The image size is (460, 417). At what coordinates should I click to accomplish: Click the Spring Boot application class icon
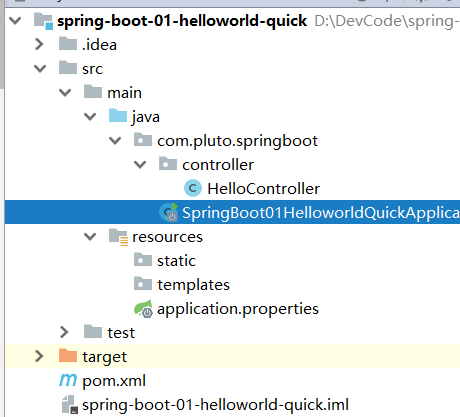pos(169,212)
